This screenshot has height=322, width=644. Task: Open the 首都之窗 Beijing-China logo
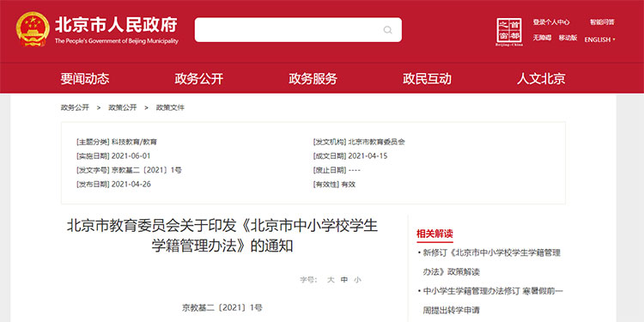509,32
